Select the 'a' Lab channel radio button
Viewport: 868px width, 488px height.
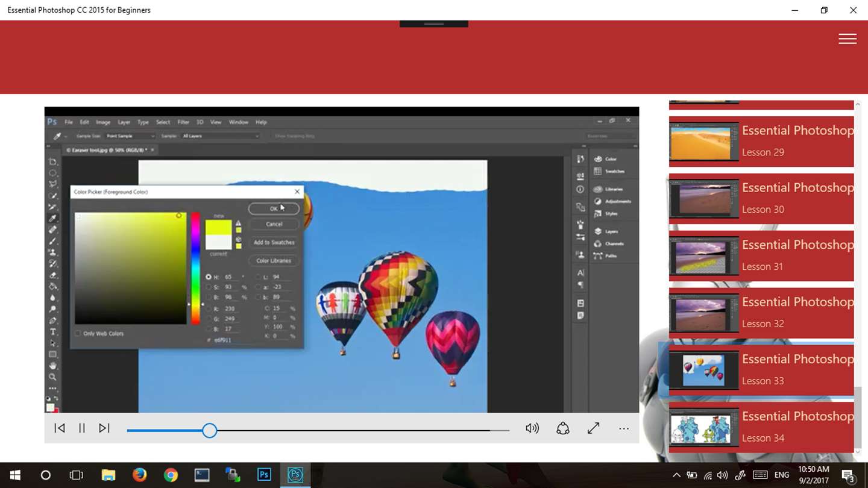(x=258, y=287)
